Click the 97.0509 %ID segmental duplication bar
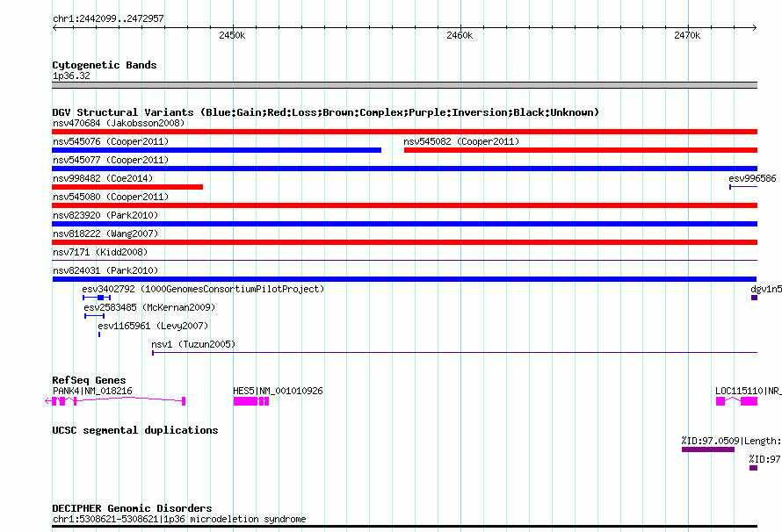 point(707,449)
